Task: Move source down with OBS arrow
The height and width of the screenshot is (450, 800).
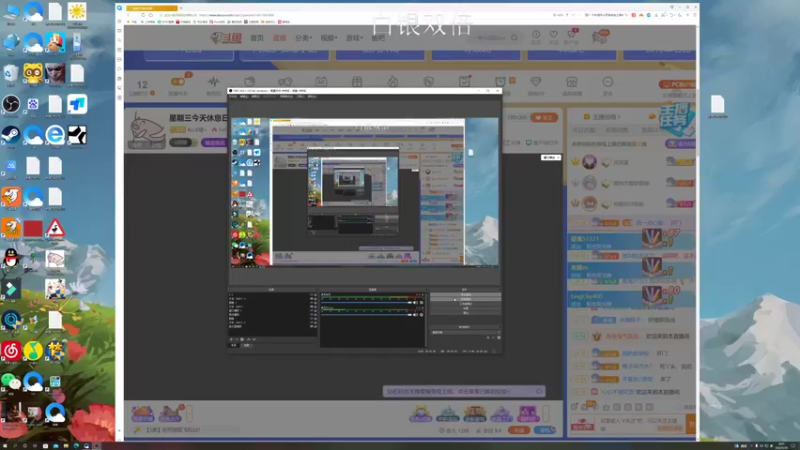Action: tap(254, 339)
